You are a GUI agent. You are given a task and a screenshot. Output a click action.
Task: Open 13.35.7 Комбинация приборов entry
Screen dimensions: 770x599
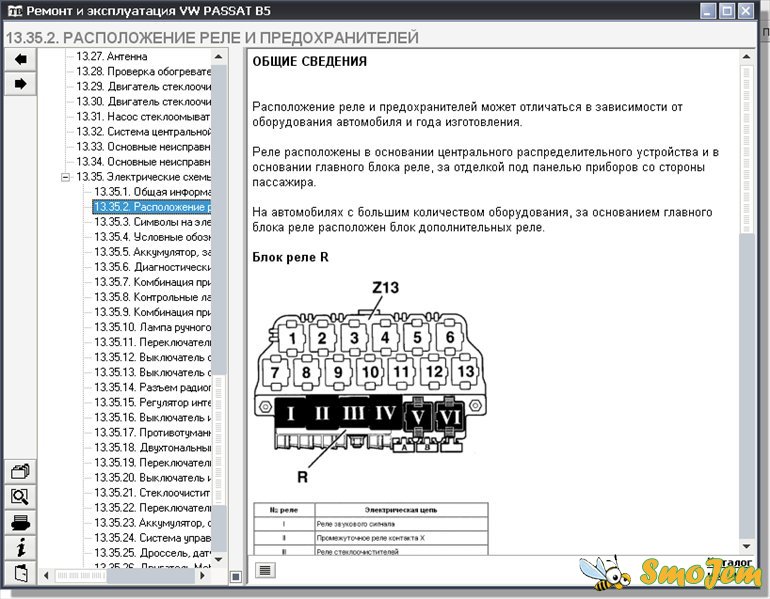click(152, 282)
